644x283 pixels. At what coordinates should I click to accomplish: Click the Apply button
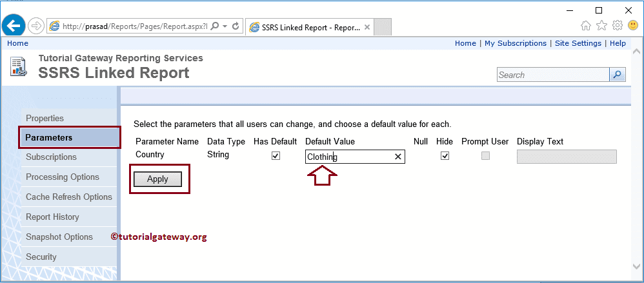157,179
